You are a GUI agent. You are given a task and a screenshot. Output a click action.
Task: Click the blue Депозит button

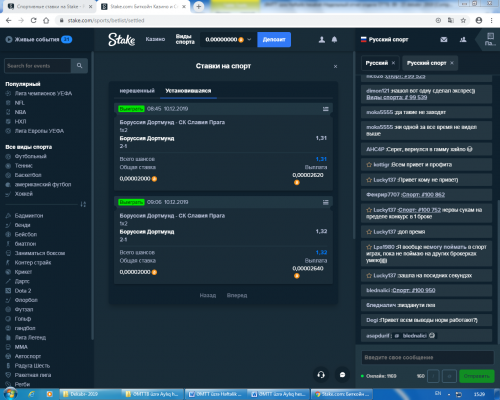274,40
